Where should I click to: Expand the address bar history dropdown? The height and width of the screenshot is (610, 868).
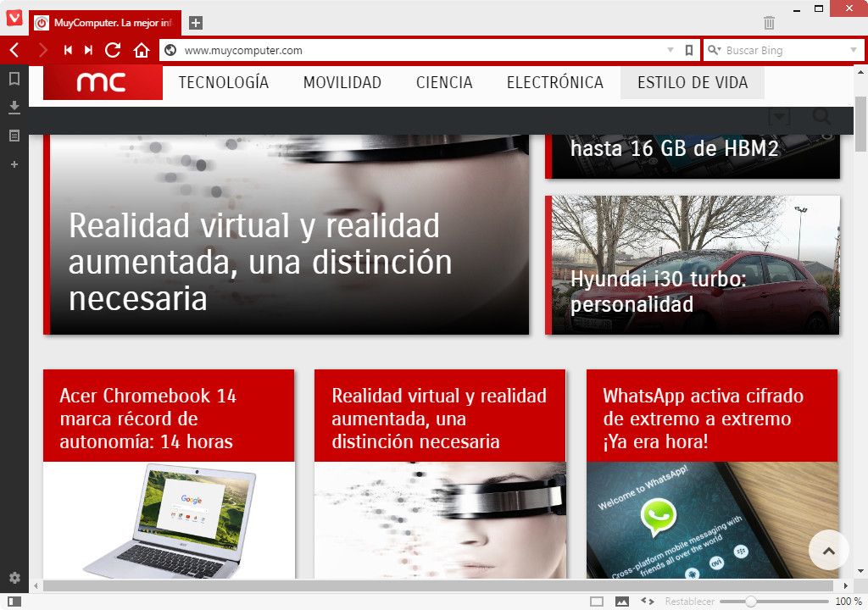(670, 51)
